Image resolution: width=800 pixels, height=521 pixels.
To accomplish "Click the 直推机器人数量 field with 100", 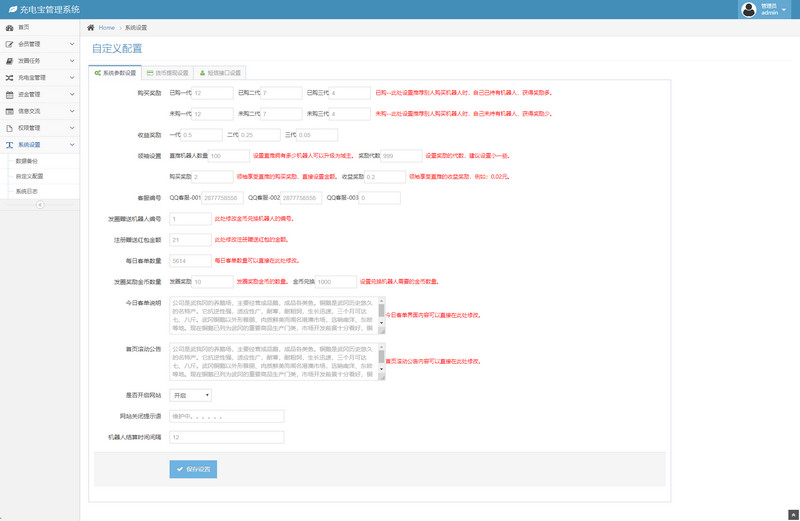I will pos(229,156).
